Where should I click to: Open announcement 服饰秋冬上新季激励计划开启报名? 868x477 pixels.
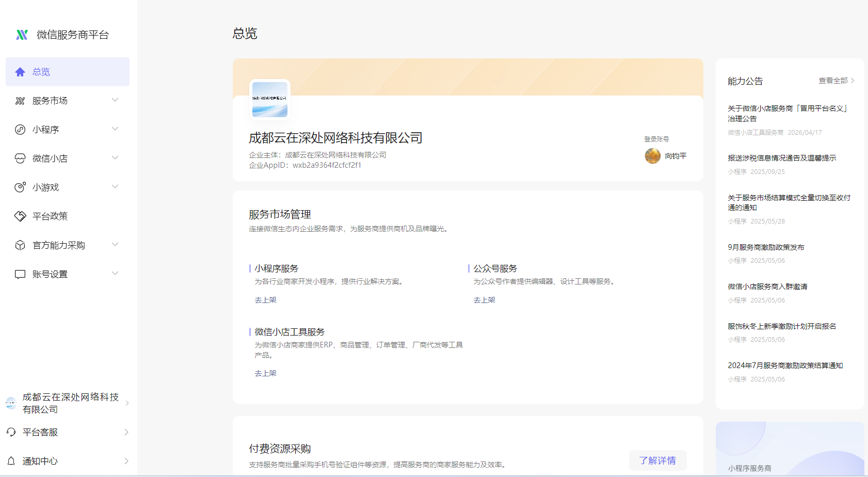pyautogui.click(x=782, y=326)
